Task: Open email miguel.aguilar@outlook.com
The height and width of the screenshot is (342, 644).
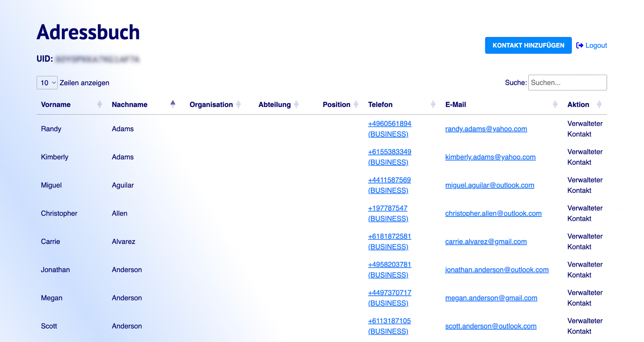Action: 489,185
